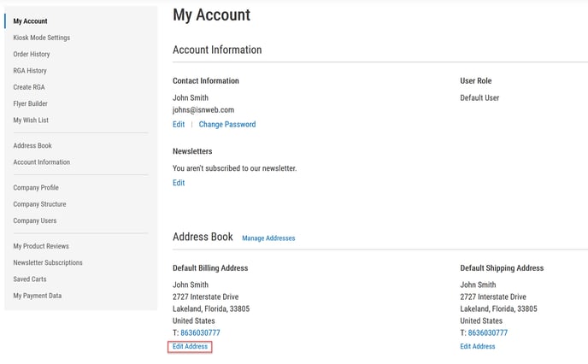Open My Payment Data

tap(37, 296)
